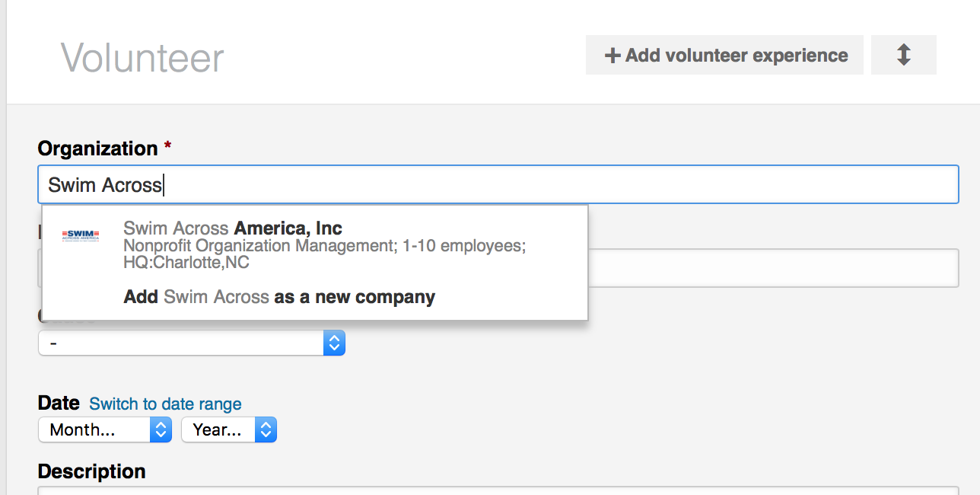Click the Year selector blue arrows
Viewport: 980px width, 495px height.
pyautogui.click(x=265, y=430)
